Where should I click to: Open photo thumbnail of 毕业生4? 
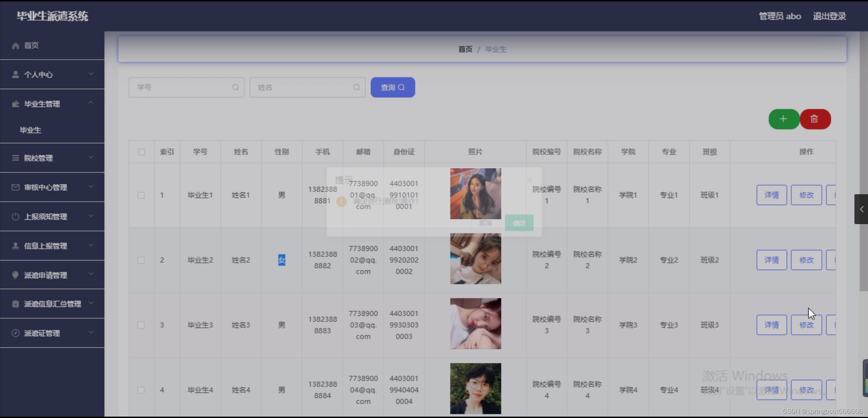[475, 388]
